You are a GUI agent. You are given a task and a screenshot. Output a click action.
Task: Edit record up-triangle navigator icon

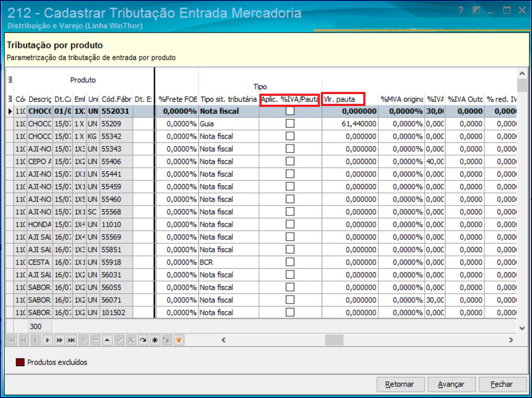[x=107, y=340]
